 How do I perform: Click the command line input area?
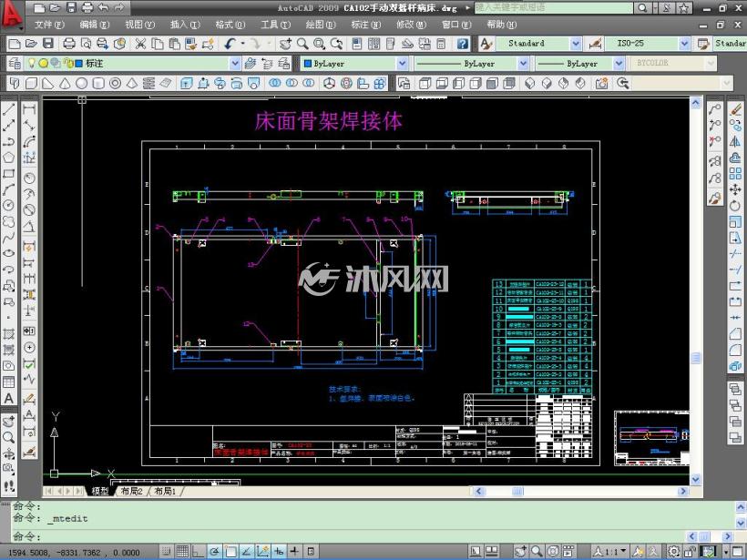[350, 536]
